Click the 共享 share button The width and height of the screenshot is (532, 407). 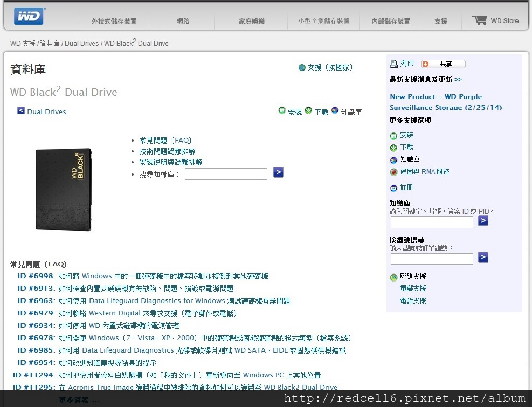coord(443,64)
